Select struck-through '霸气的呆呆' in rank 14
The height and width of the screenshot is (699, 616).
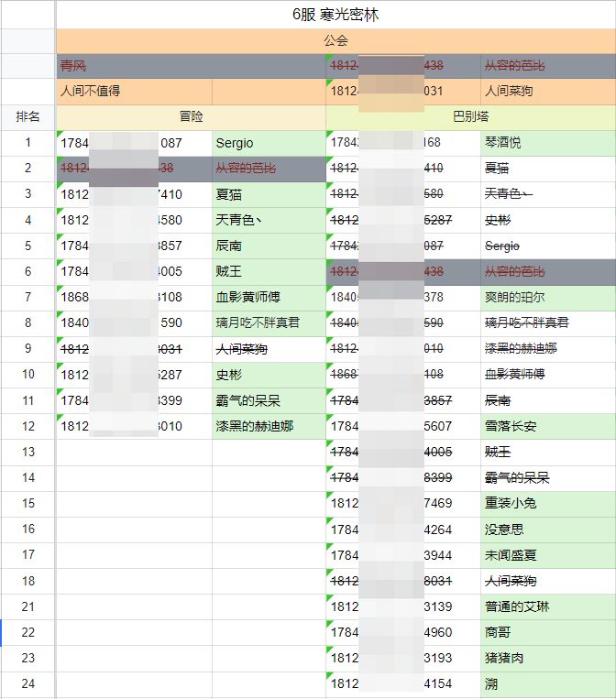click(548, 478)
